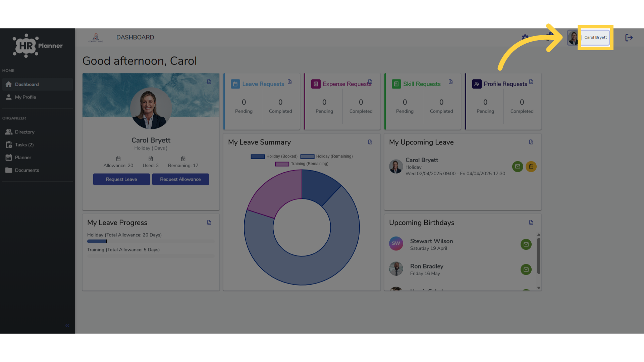Click the logout icon in top bar
Screen dimensions: 644x362
629,38
